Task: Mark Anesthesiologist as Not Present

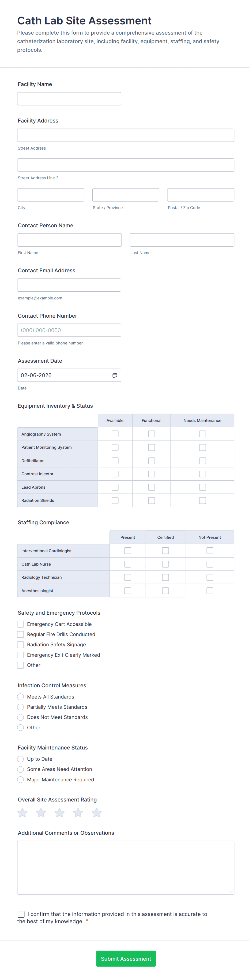Action: [x=210, y=591]
